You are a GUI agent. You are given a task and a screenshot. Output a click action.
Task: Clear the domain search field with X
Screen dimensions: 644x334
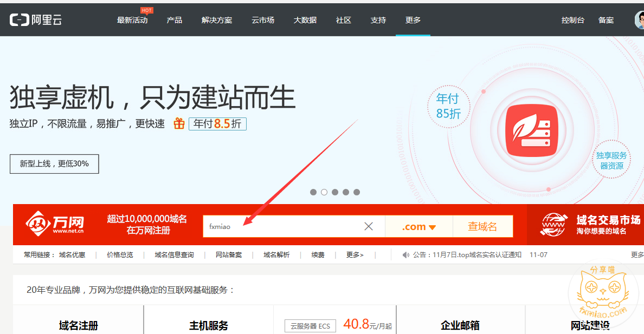click(369, 226)
